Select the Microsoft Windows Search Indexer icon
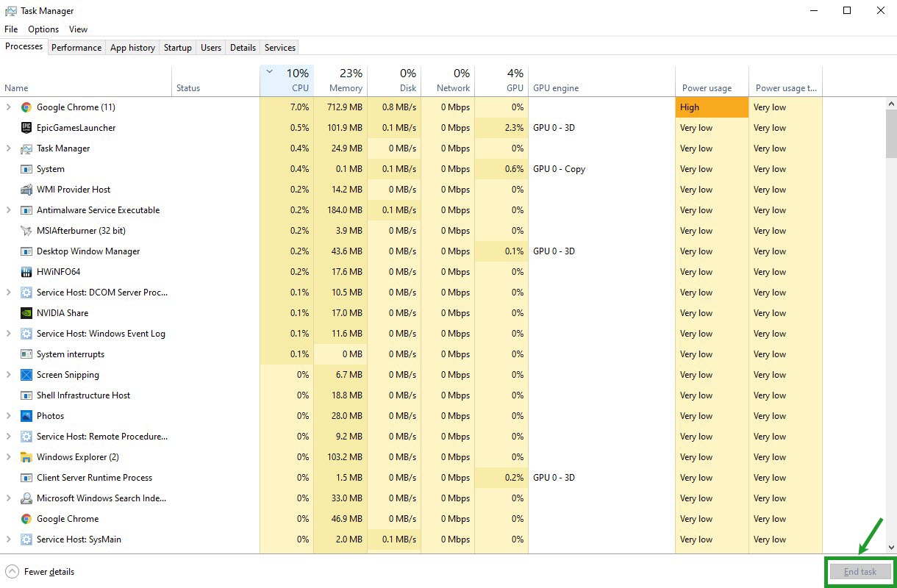Viewport: 897px width, 588px height. click(26, 498)
